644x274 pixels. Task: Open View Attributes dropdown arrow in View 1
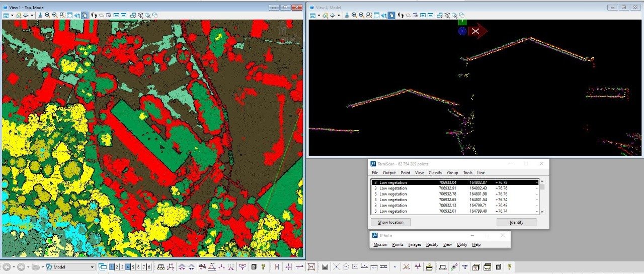12,15
